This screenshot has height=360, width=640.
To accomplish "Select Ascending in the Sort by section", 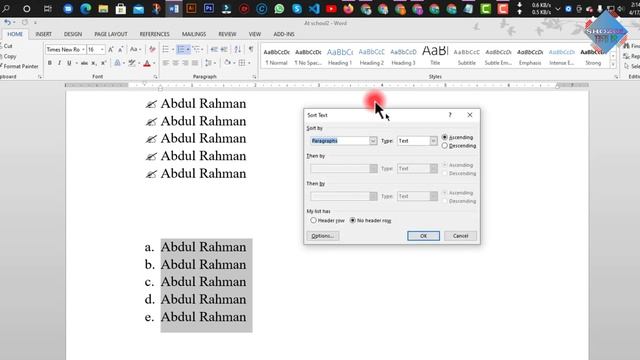I will (x=457, y=138).
